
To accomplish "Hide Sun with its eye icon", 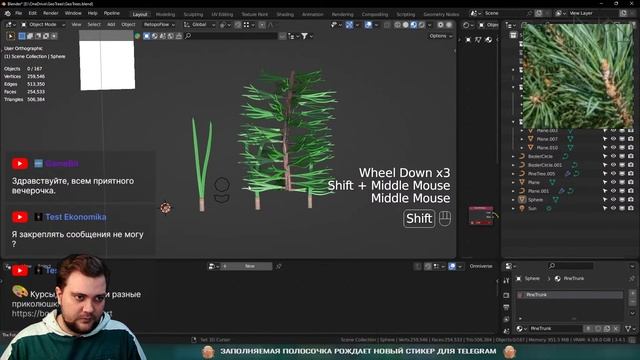I will tap(613, 209).
